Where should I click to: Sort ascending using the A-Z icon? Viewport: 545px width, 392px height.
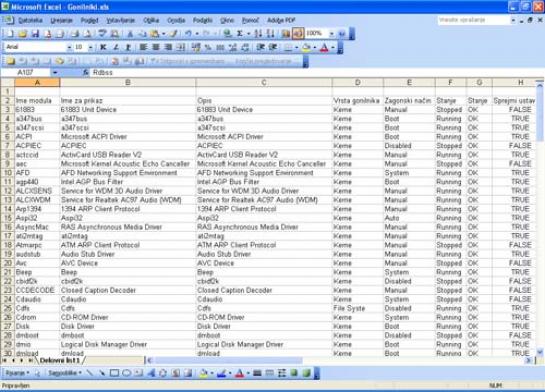click(x=258, y=34)
